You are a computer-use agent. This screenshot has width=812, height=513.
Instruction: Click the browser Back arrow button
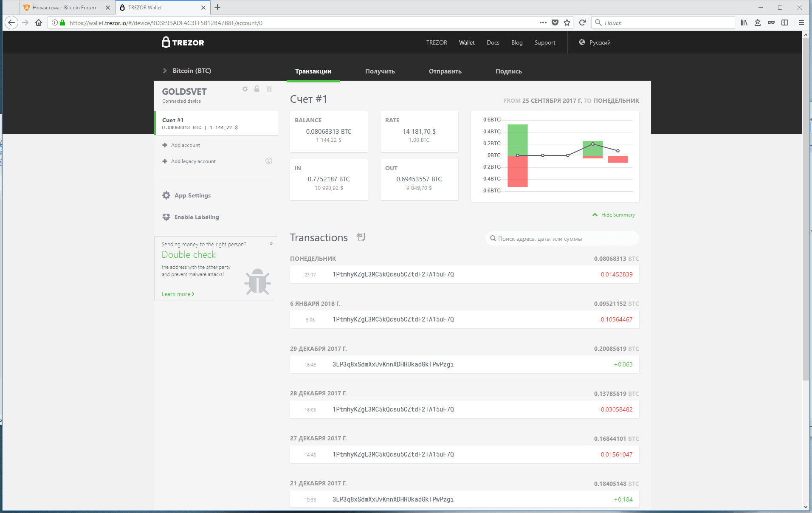(11, 23)
